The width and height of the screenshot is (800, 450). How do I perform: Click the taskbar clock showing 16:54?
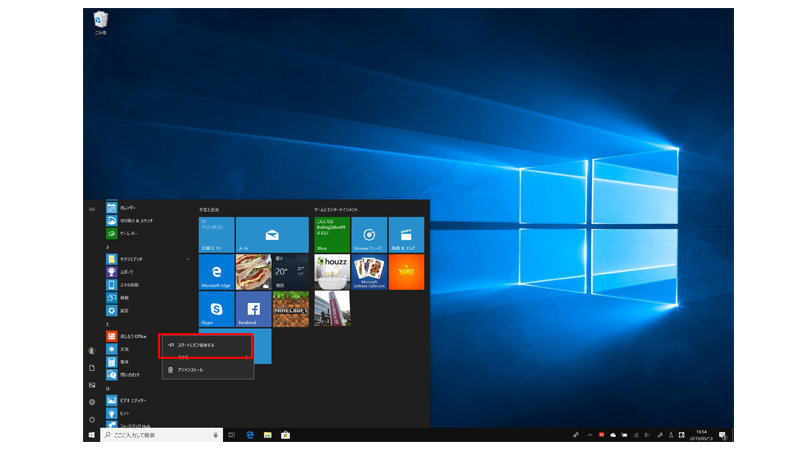point(702,435)
